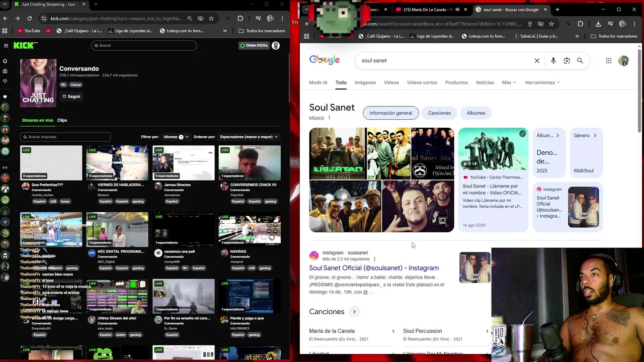Select the Álbumes chip

coord(476,113)
